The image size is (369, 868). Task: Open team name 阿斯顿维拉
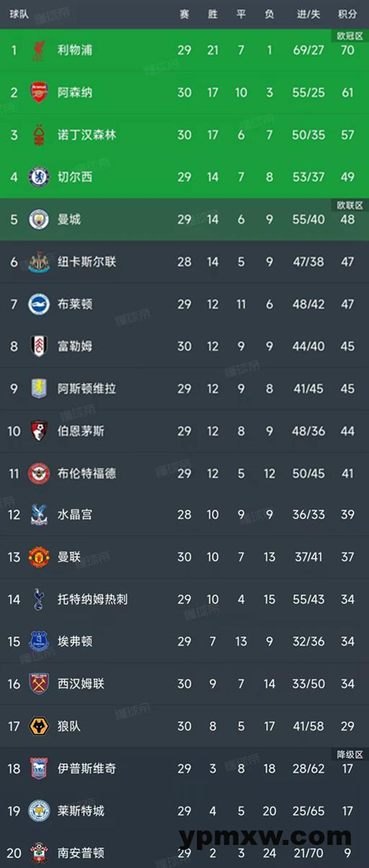tap(86, 388)
